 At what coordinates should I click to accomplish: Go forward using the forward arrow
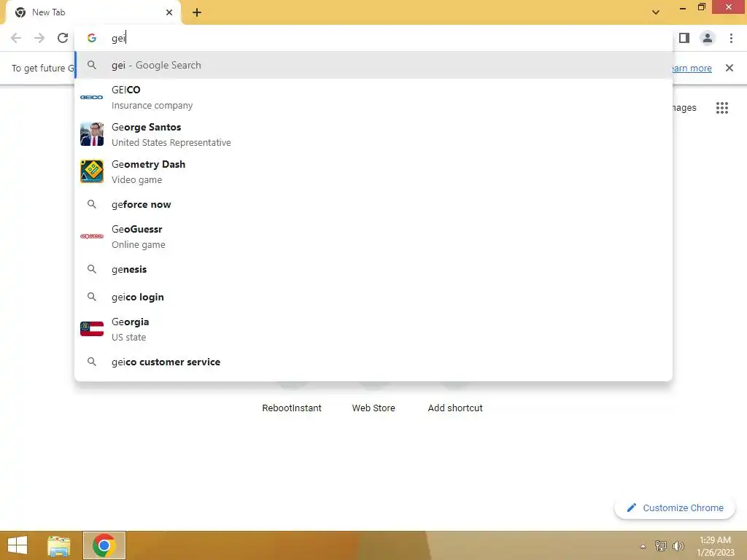point(39,38)
